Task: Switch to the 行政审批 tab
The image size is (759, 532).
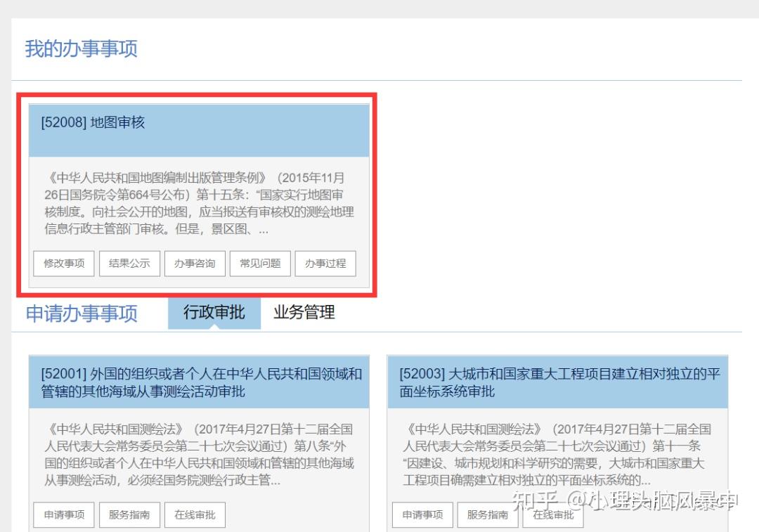Action: click(x=214, y=313)
